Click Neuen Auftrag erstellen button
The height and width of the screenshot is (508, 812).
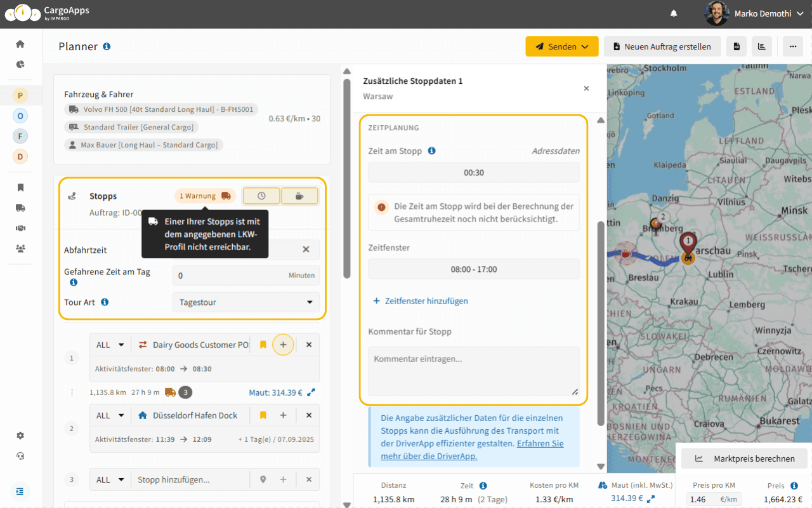662,46
